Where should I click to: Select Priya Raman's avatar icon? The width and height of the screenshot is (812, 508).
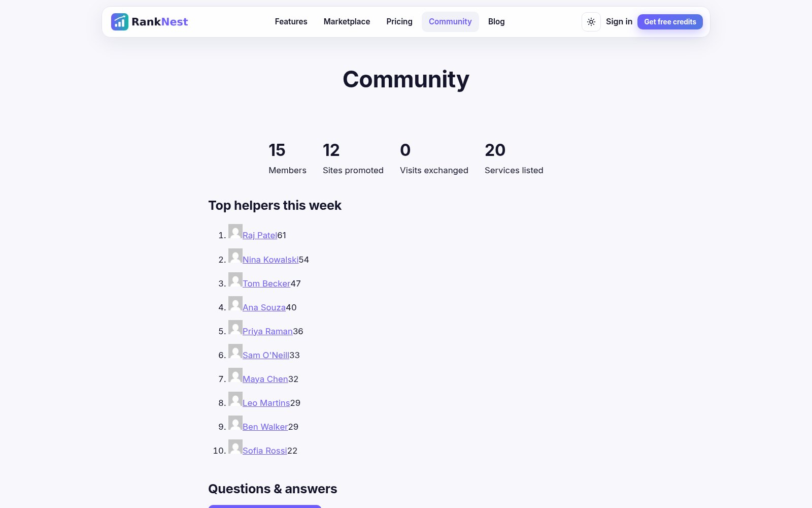[x=235, y=327]
